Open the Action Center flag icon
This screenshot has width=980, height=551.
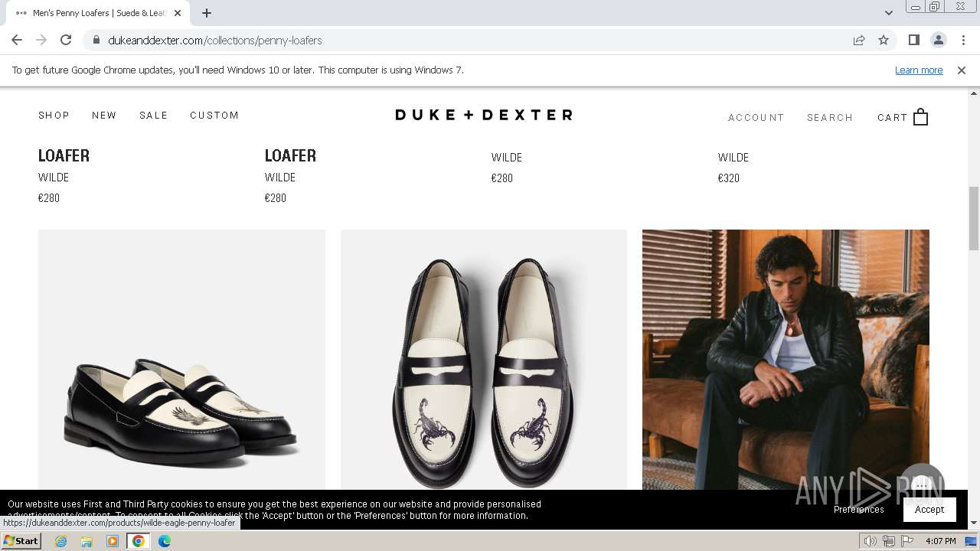[906, 541]
